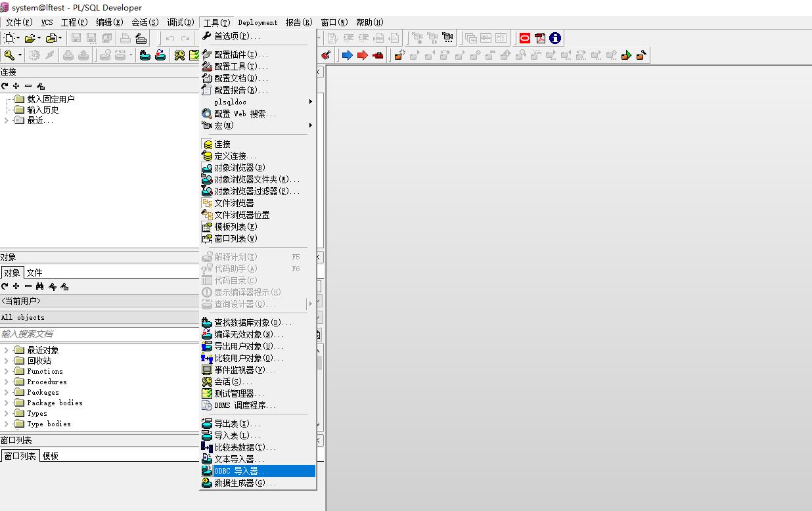Open dropdown arrow next to Open icon

(39, 38)
